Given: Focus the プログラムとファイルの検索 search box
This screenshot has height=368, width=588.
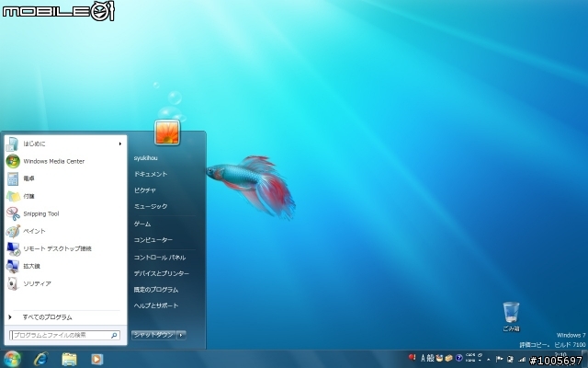Looking at the screenshot, I should click(64, 335).
